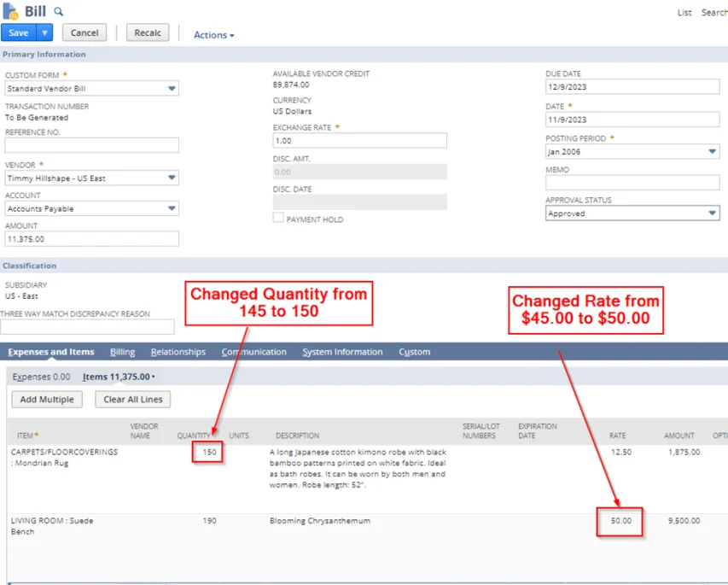This screenshot has width=728, height=585.
Task: Open the Posting Period dropdown
Action: click(712, 152)
